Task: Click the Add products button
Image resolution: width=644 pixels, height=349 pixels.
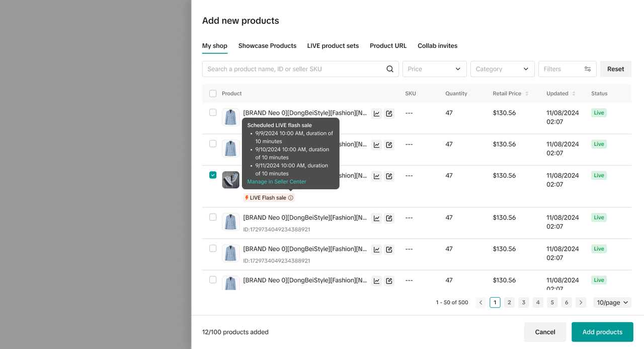Action: click(602, 332)
